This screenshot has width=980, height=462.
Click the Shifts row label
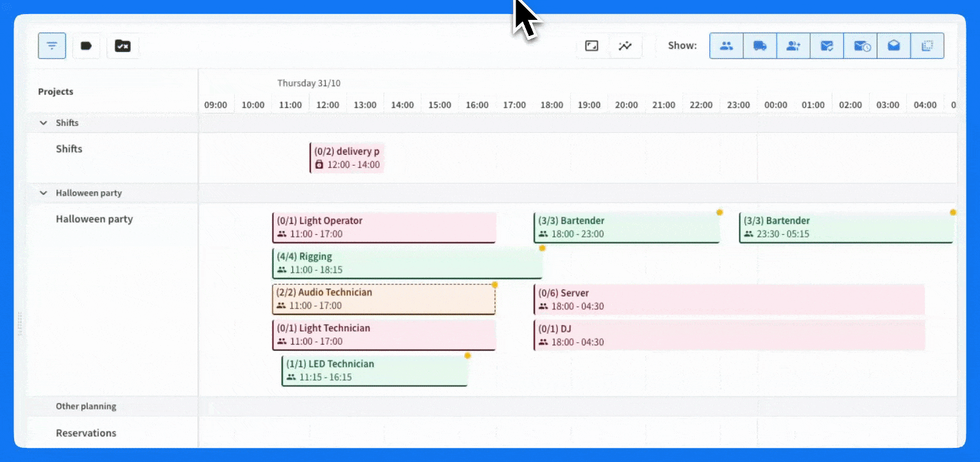click(69, 149)
